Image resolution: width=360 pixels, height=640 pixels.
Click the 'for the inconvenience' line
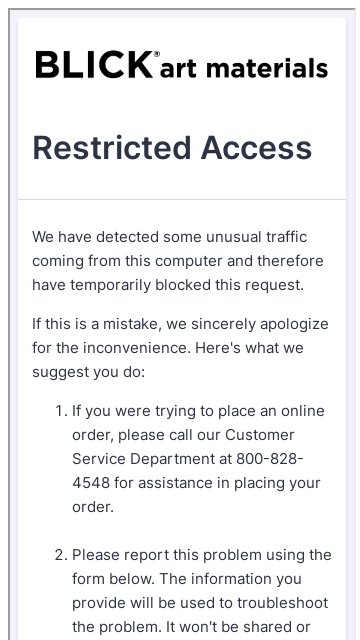point(168,348)
